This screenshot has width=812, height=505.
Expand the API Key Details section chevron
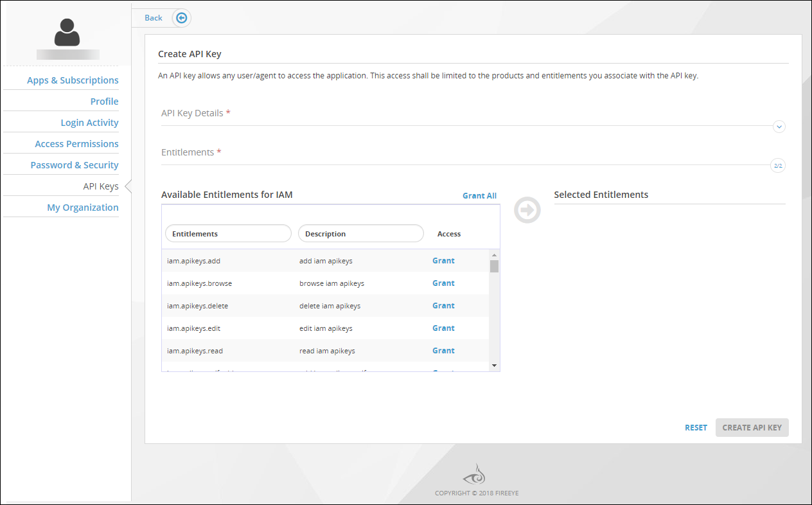pos(779,127)
